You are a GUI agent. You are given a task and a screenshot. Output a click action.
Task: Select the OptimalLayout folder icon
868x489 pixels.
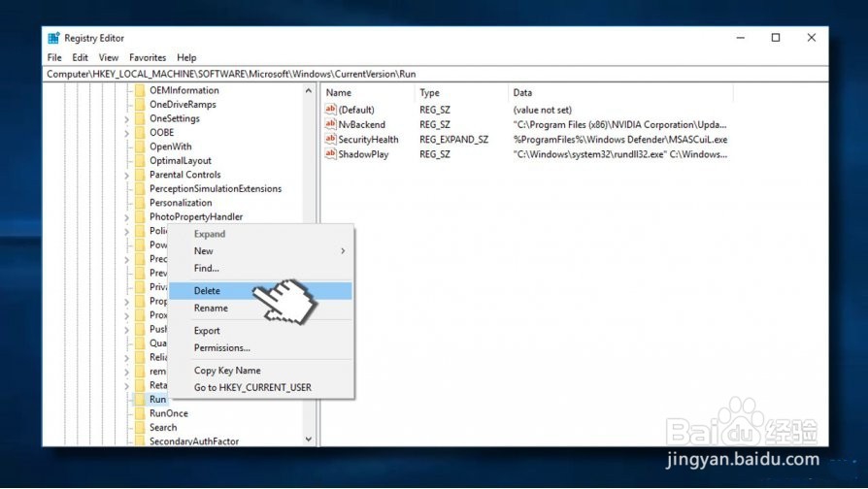(x=140, y=161)
